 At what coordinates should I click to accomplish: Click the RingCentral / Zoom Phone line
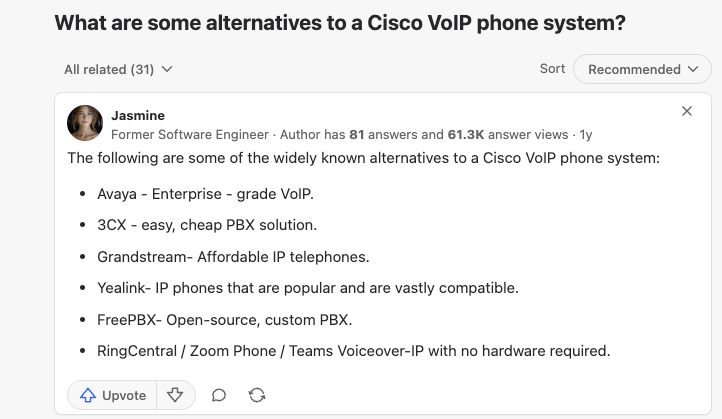tap(354, 351)
